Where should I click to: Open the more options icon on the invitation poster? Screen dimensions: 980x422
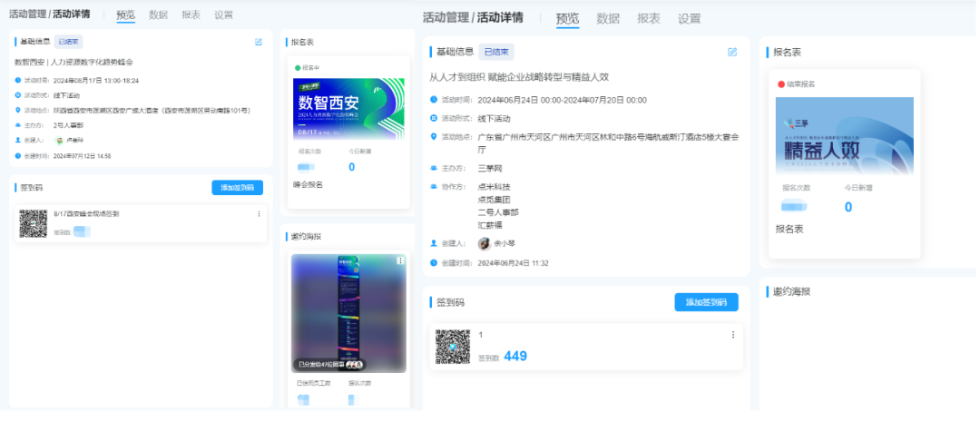pos(400,261)
